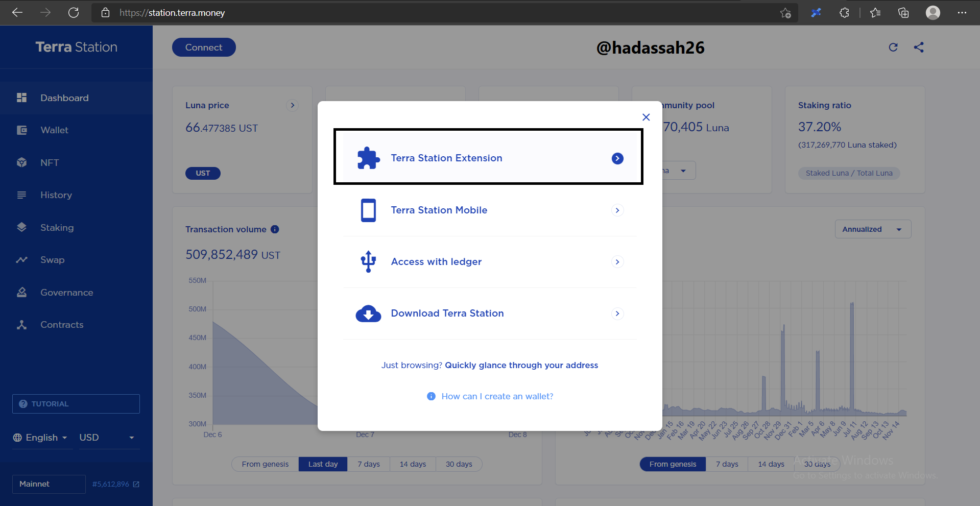980x506 pixels.
Task: Select From genesis on the right chart
Action: 673,464
